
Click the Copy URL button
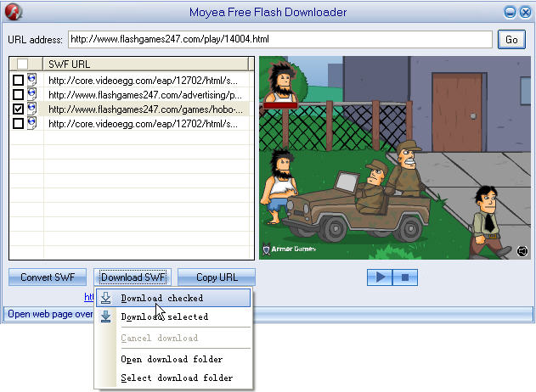217,277
